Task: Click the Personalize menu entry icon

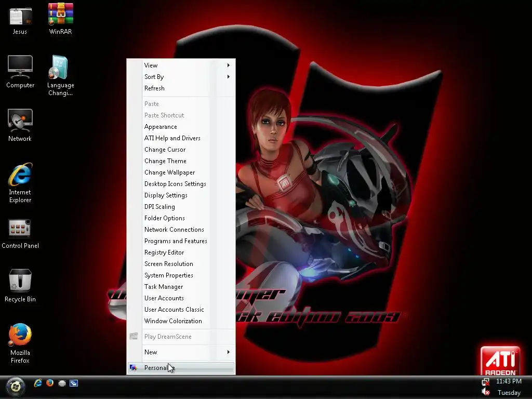Action: (134, 368)
